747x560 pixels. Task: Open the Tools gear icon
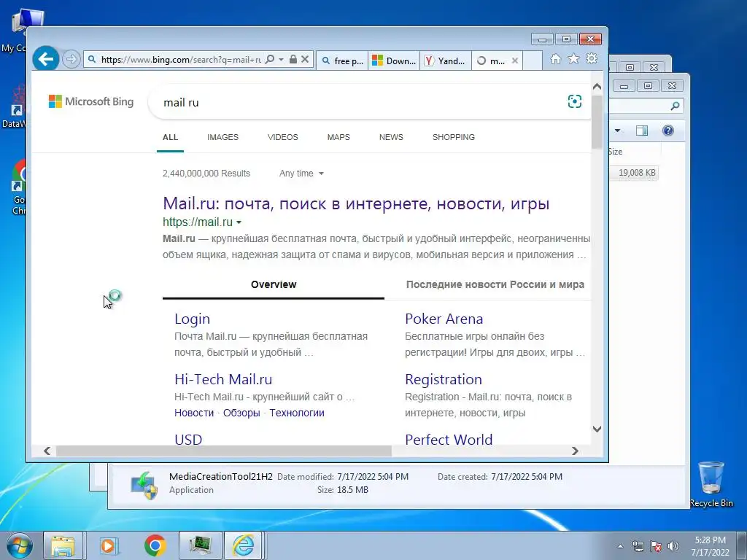(x=592, y=59)
